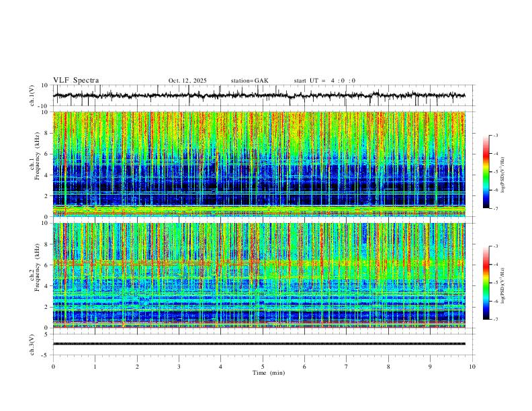Click the 'ch.3(V)' axis label
The height and width of the screenshot is (411, 532).
[x=32, y=345]
